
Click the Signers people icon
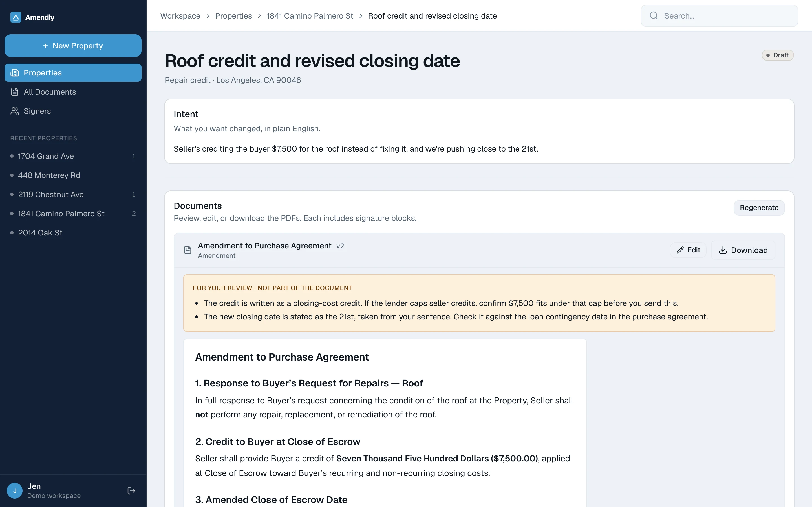click(x=15, y=111)
